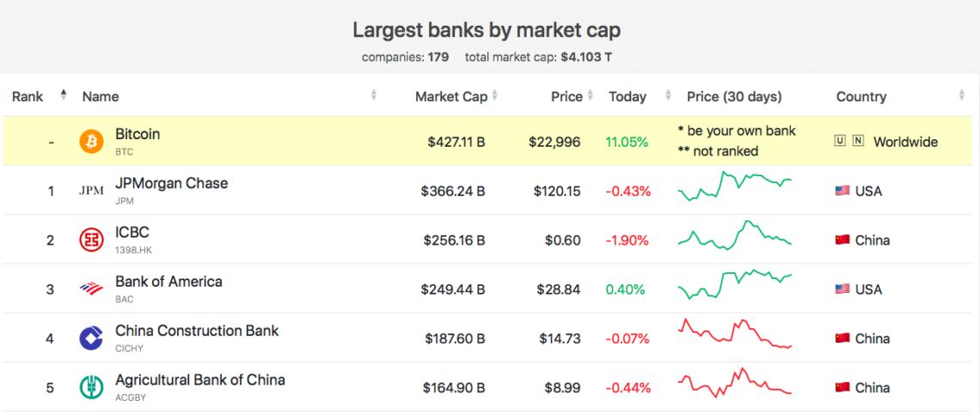Image resolution: width=980 pixels, height=413 pixels.
Task: Open the Agricultural Bank of China link
Action: coord(199,380)
